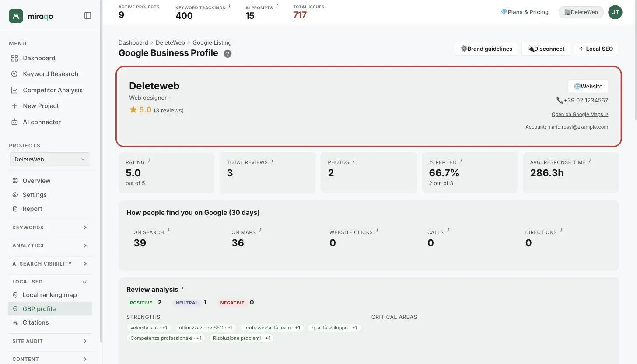The height and width of the screenshot is (364, 637).
Task: Click the Total Reviews info icon
Action: (272, 161)
